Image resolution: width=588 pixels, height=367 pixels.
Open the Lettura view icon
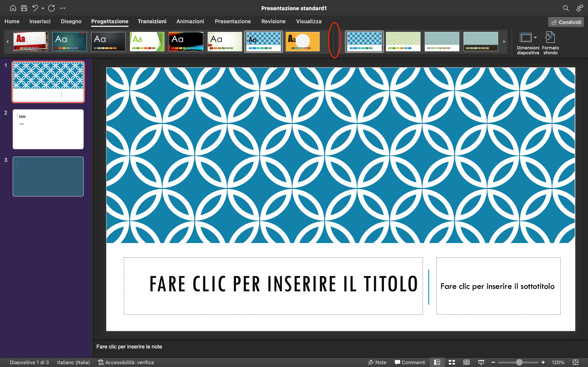coord(467,362)
